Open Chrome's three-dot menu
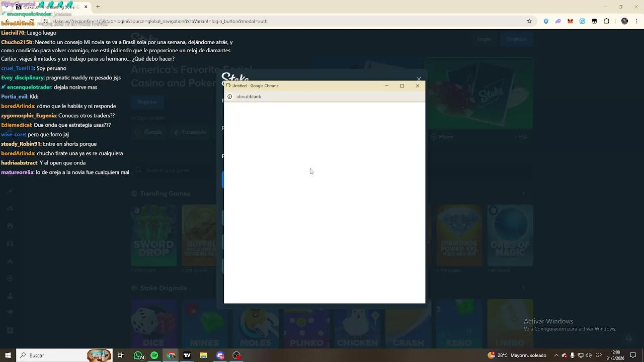 click(637, 21)
